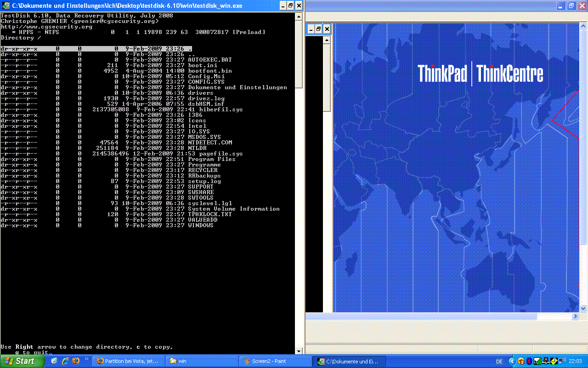588x368 pixels.
Task: Select the WINDOWS directory entry
Action: (x=107, y=225)
